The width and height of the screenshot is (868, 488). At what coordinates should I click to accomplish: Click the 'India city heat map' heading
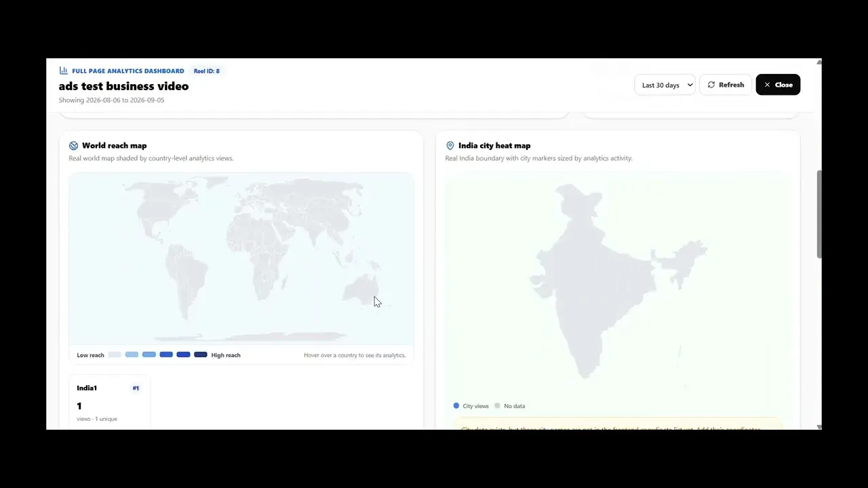click(x=494, y=146)
